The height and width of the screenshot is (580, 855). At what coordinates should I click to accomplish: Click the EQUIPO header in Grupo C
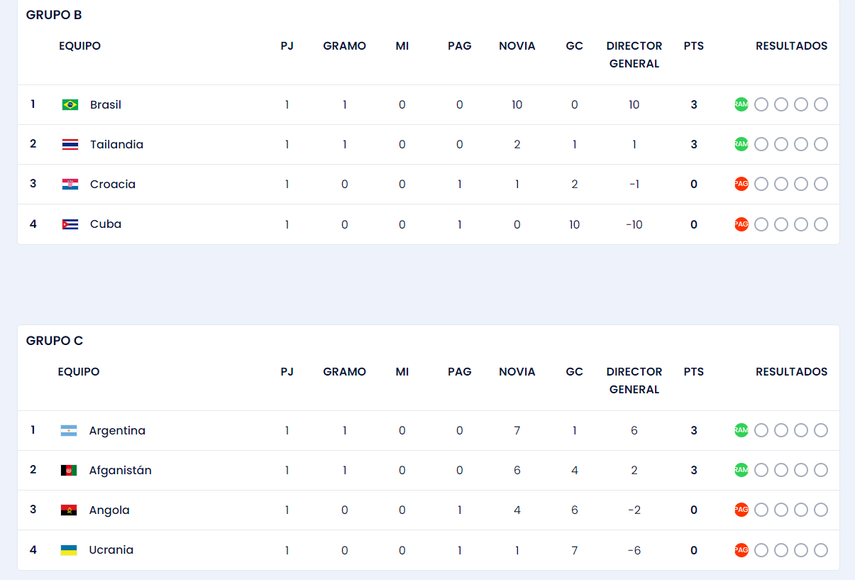pyautogui.click(x=78, y=372)
